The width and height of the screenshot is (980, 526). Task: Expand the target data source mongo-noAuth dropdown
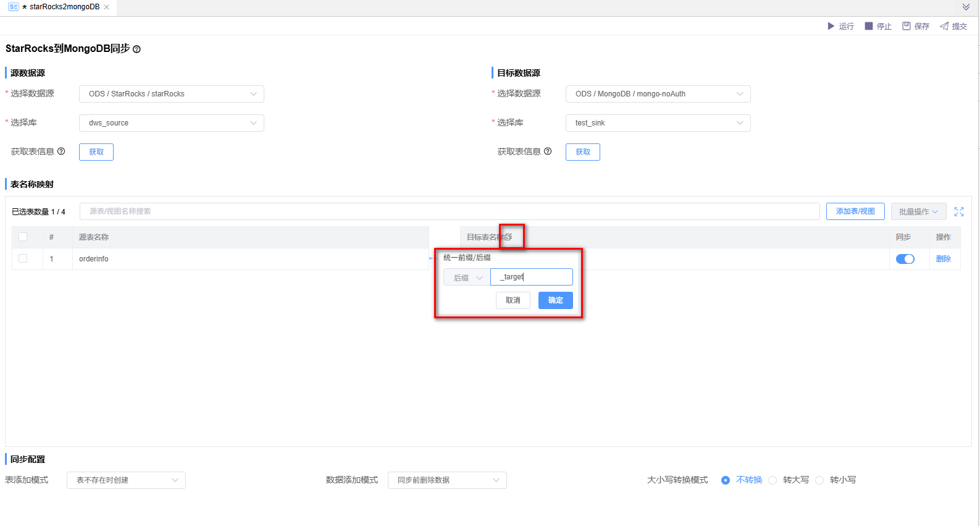click(x=658, y=94)
